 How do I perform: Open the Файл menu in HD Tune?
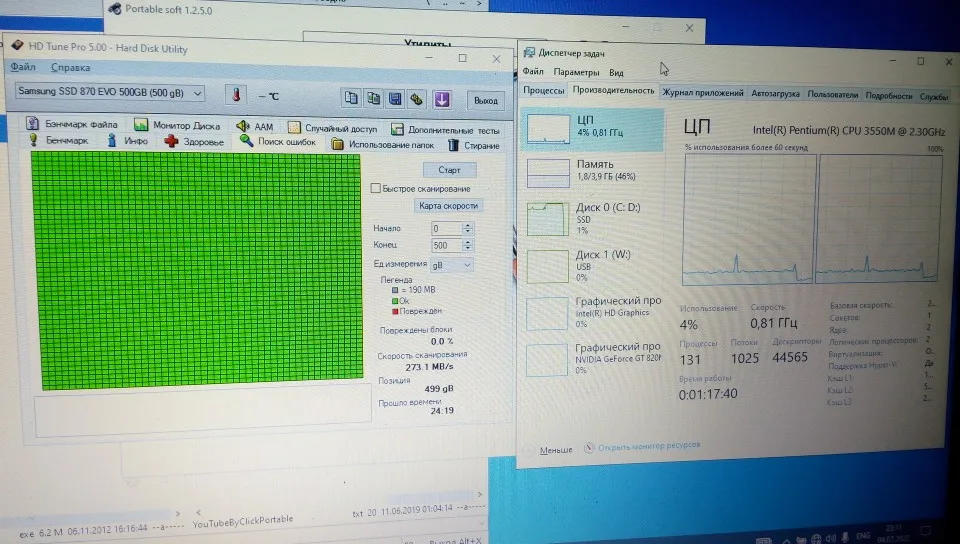(23, 67)
